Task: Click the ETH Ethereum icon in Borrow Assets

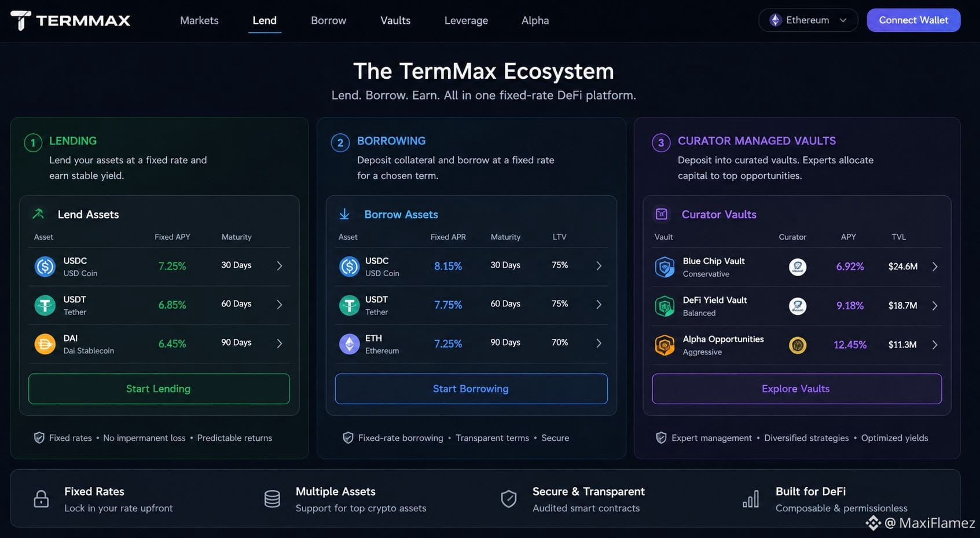Action: 349,344
